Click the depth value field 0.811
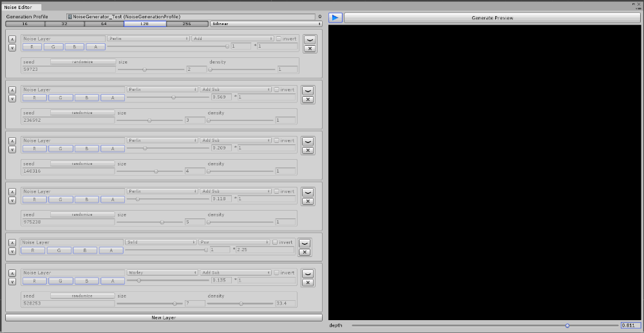Viewport: 644px width, 333px height. pos(631,326)
